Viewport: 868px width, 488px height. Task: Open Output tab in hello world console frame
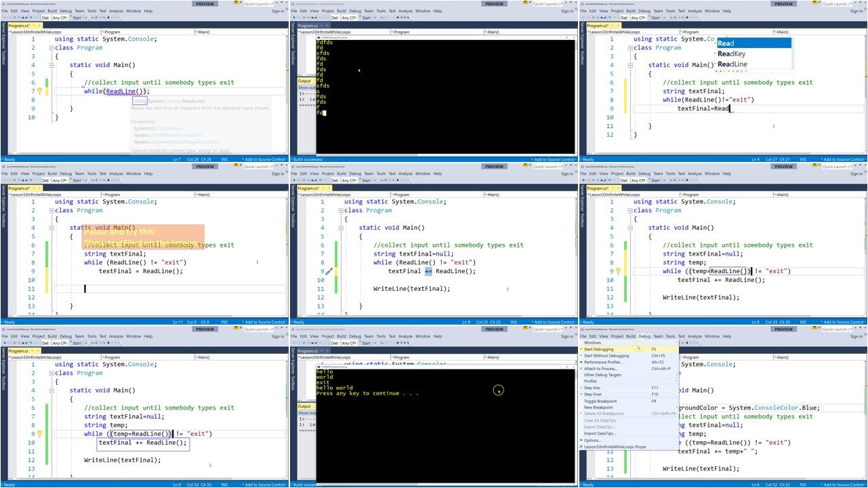coord(305,407)
